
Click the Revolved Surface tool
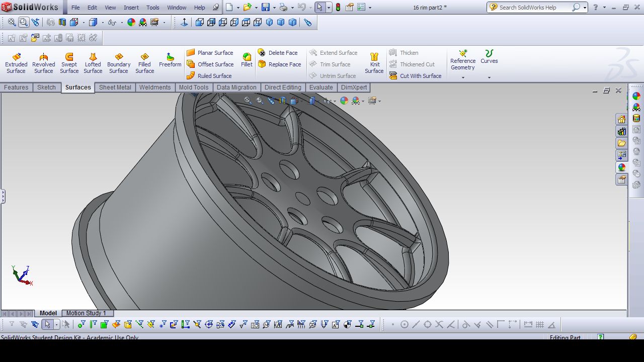click(x=44, y=63)
